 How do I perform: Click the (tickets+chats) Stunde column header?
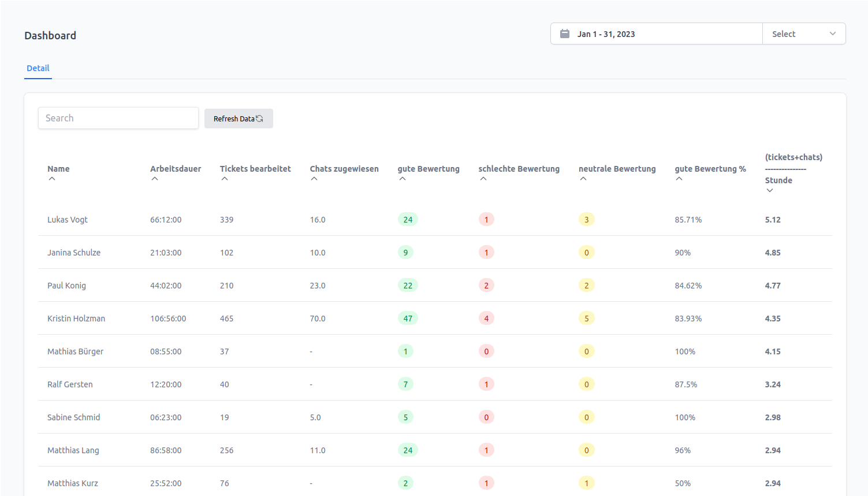click(x=794, y=169)
